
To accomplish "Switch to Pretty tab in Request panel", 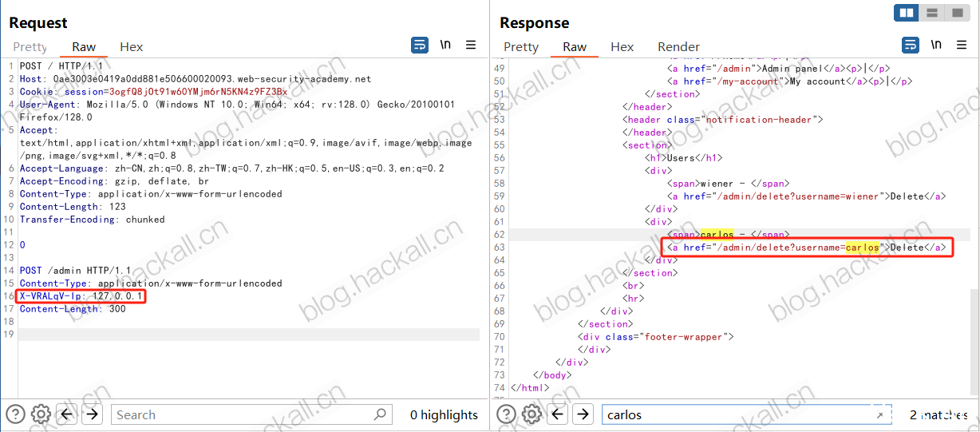I will coord(30,47).
